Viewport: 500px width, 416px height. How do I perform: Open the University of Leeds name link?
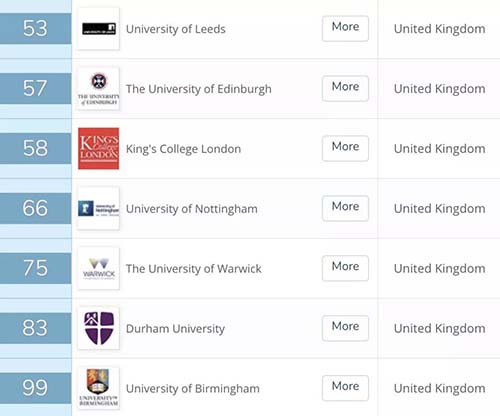176,29
